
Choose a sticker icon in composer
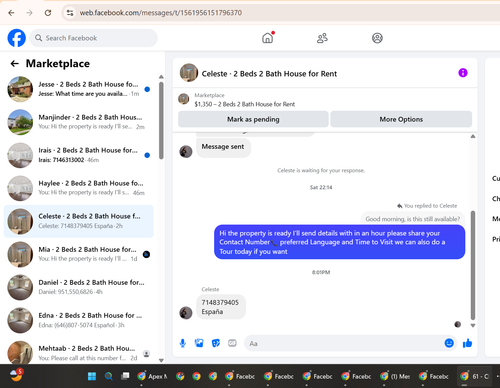tap(216, 343)
